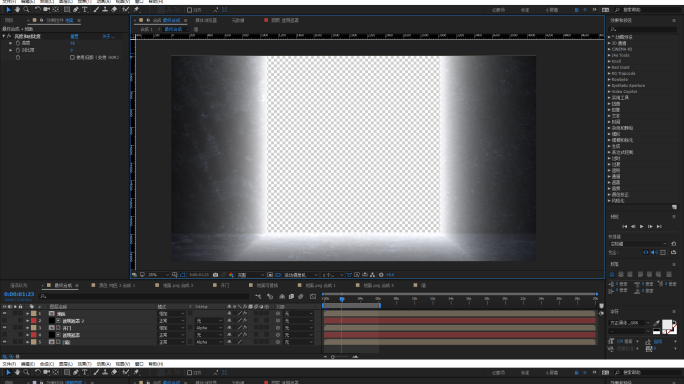Viewport: 684px width, 384px height.
Task: Take a snapshot with the viewer camera icon
Action: (215, 275)
